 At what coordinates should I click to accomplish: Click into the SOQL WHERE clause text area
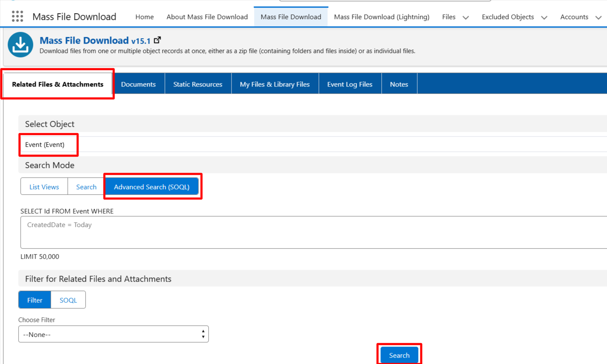pos(314,232)
